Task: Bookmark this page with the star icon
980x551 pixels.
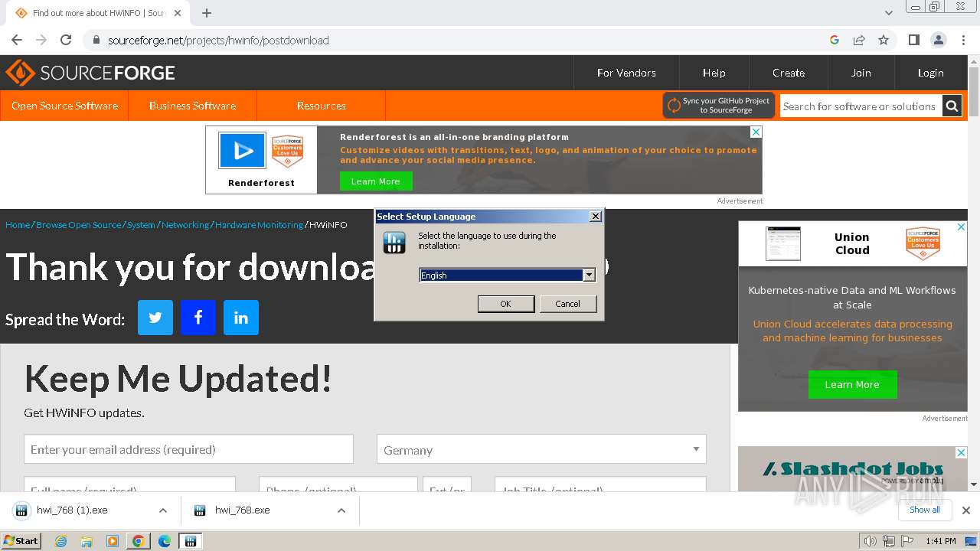Action: click(884, 40)
